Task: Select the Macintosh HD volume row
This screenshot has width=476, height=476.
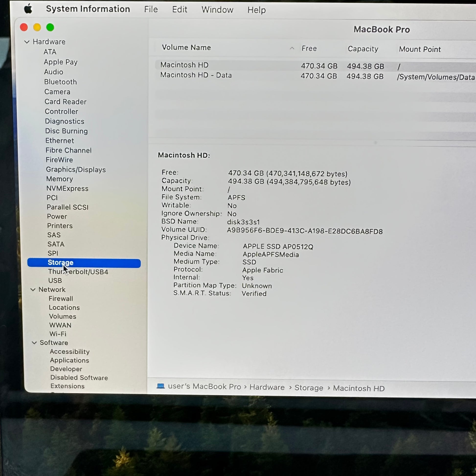Action: [x=315, y=66]
